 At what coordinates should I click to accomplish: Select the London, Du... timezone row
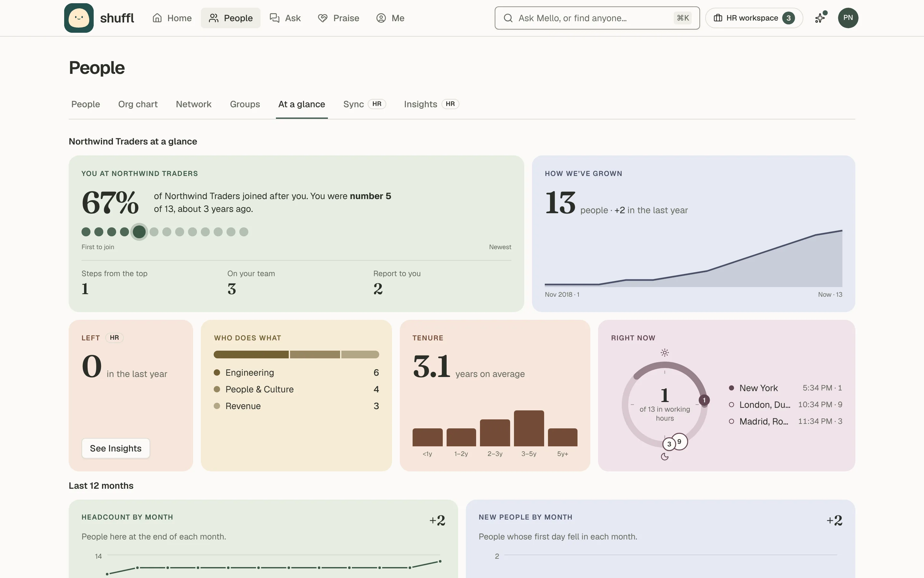pyautogui.click(x=785, y=405)
